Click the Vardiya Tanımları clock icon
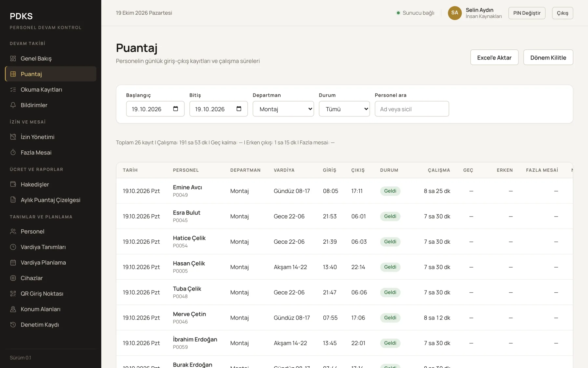Image resolution: width=588 pixels, height=368 pixels. 13,247
